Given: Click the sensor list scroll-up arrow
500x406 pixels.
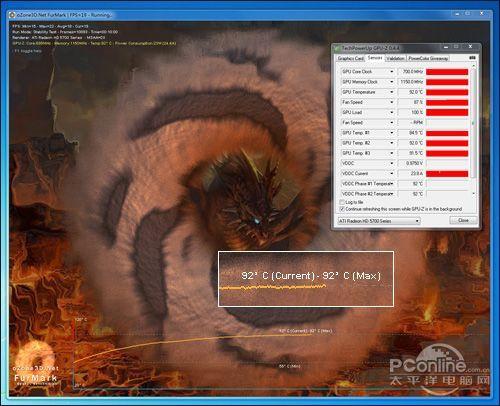Looking at the screenshot, I should (x=473, y=66).
